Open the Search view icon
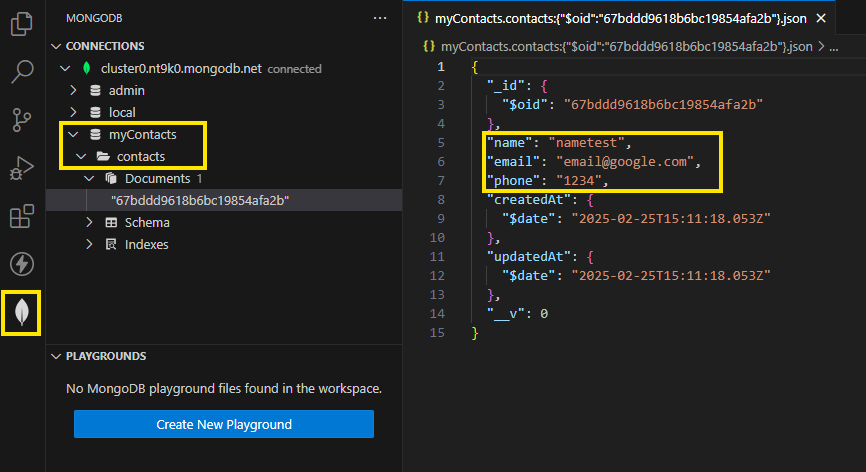The width and height of the screenshot is (866, 472). pos(22,72)
